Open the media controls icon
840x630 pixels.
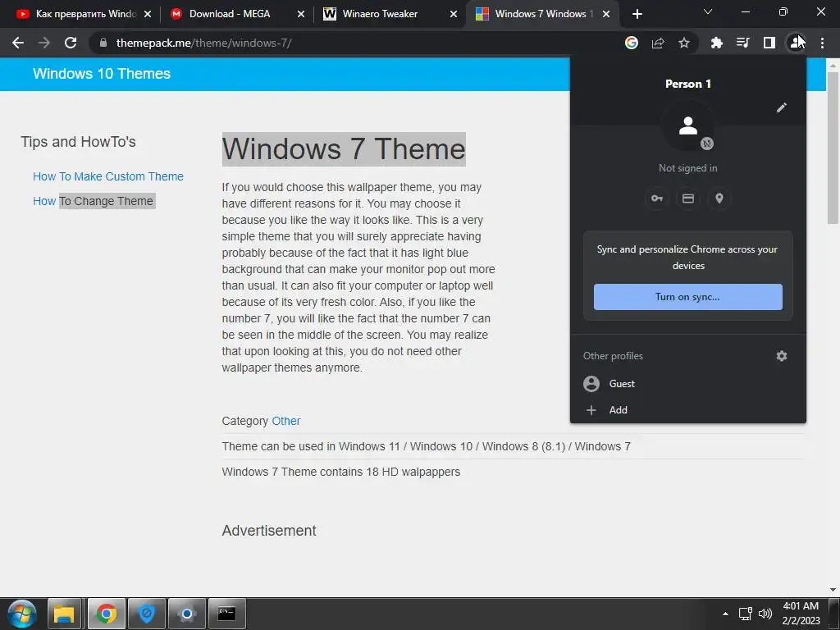(742, 43)
